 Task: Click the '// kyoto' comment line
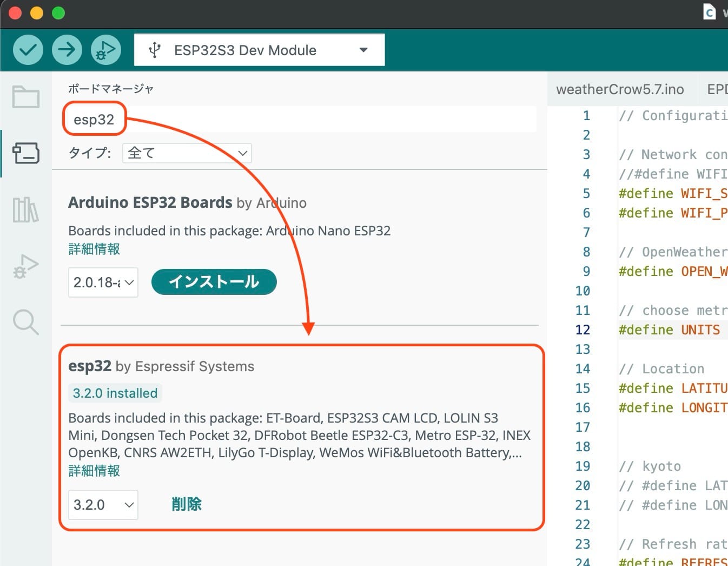click(x=650, y=466)
